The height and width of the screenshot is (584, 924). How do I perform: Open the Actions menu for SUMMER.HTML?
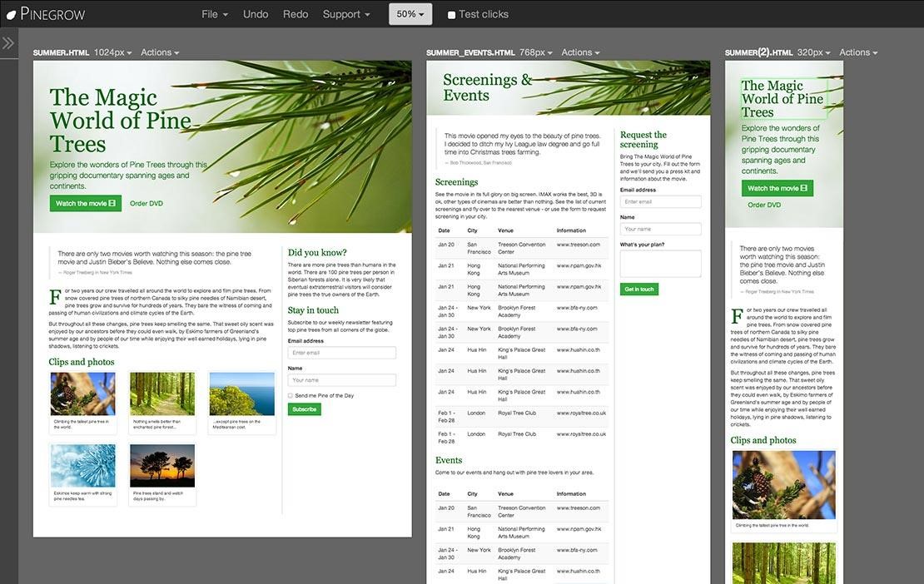pos(160,52)
